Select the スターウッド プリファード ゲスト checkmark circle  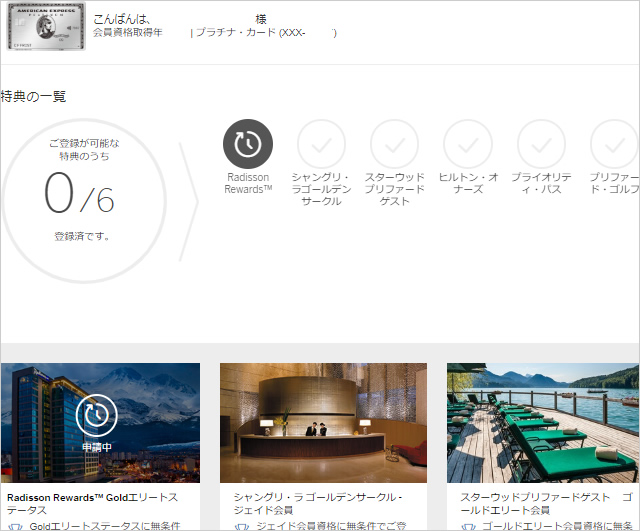[x=394, y=144]
